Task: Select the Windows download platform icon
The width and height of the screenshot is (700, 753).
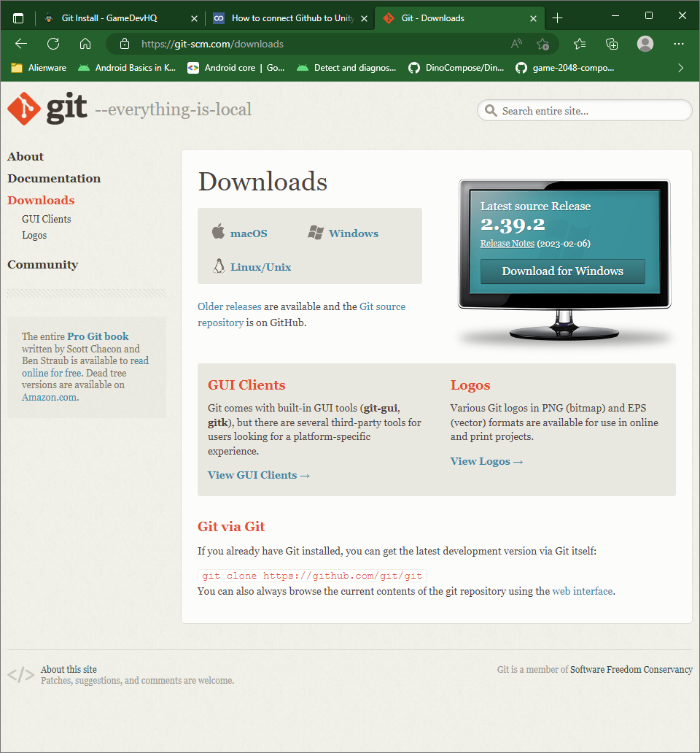Action: coord(316,232)
